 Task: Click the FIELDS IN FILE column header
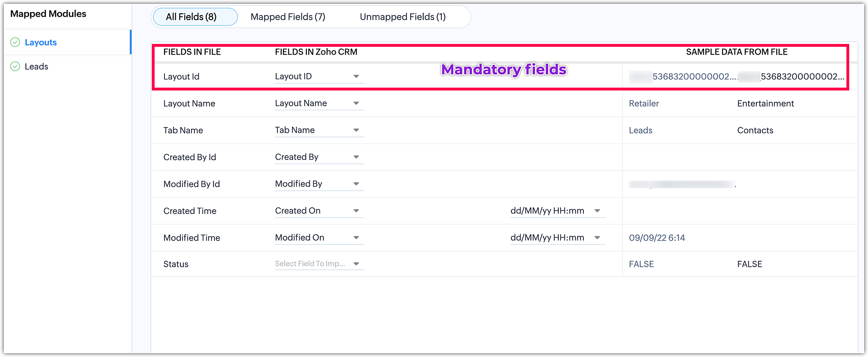point(192,52)
